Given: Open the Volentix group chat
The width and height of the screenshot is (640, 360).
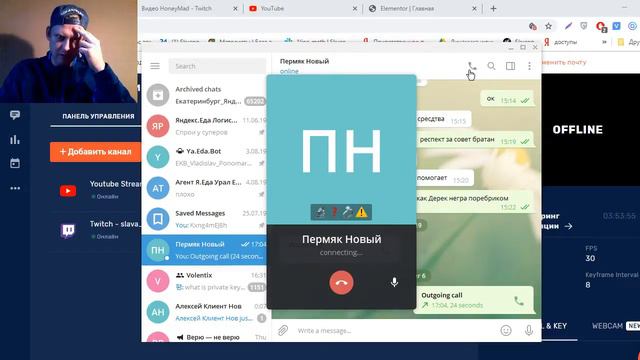Looking at the screenshot, I should click(x=204, y=281).
